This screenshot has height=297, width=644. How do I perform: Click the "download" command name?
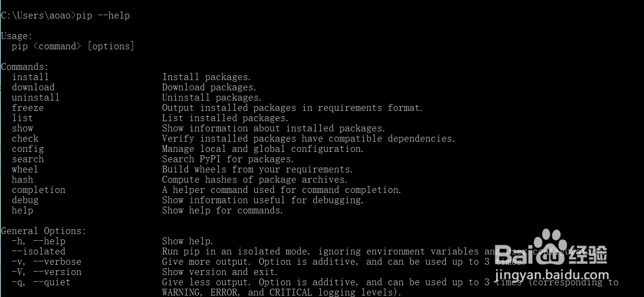33,87
